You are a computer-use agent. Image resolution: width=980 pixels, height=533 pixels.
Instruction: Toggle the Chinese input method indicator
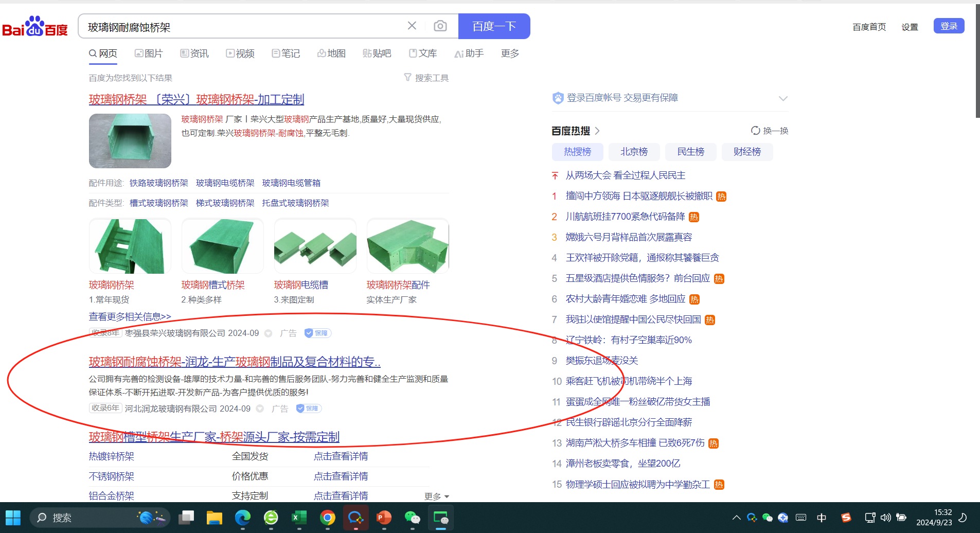tap(822, 518)
